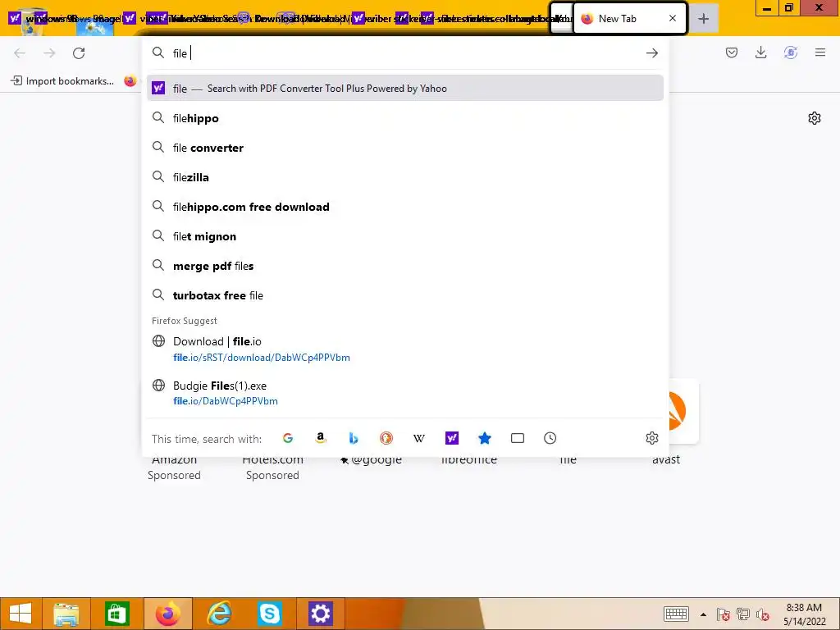
Task: Click the go arrow in address bar
Action: click(x=652, y=53)
